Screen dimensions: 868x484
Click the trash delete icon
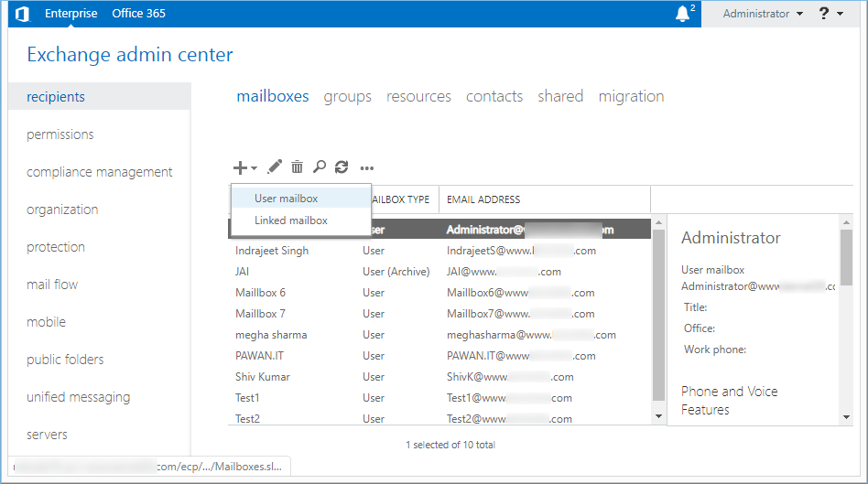pos(298,167)
